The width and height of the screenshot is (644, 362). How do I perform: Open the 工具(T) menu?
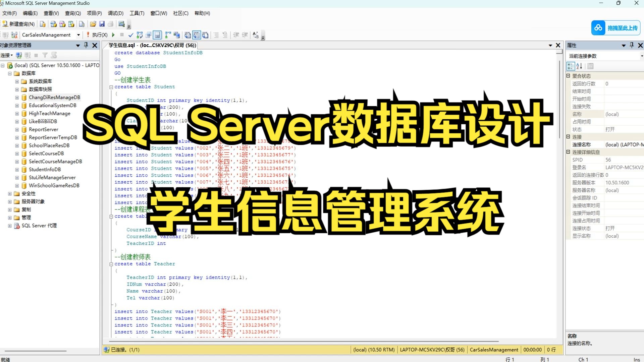point(137,13)
